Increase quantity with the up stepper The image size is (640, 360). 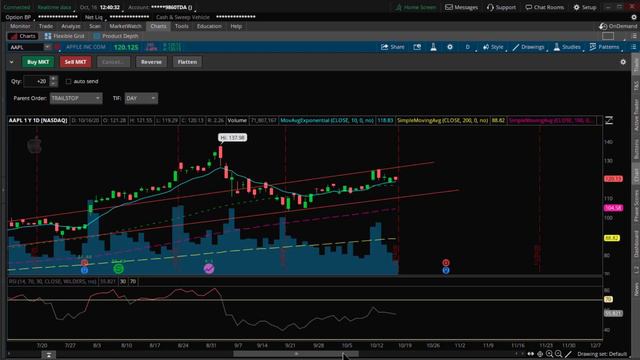click(x=53, y=78)
